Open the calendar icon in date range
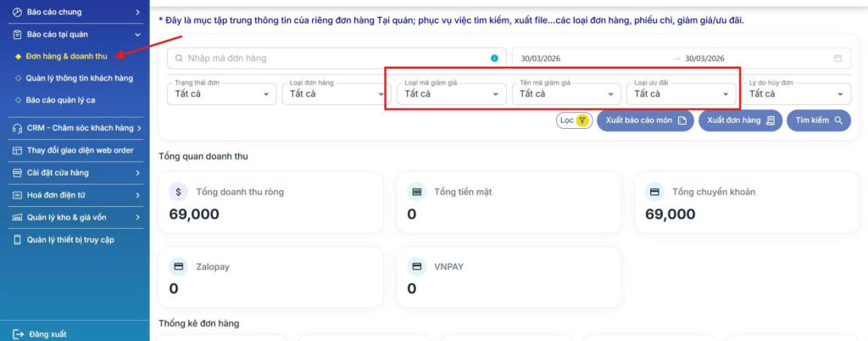This screenshot has width=868, height=341. pos(838,59)
